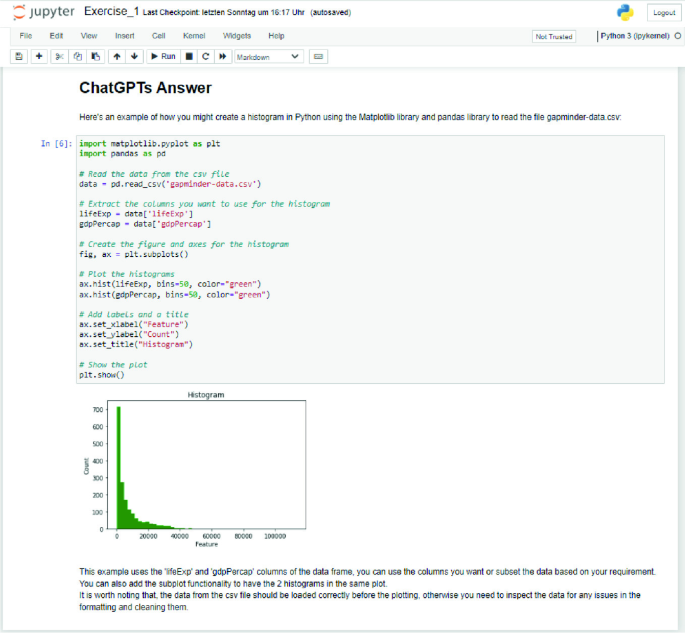Open the cell type Markdown dropdown
Screen dimensions: 685x633
(269, 57)
